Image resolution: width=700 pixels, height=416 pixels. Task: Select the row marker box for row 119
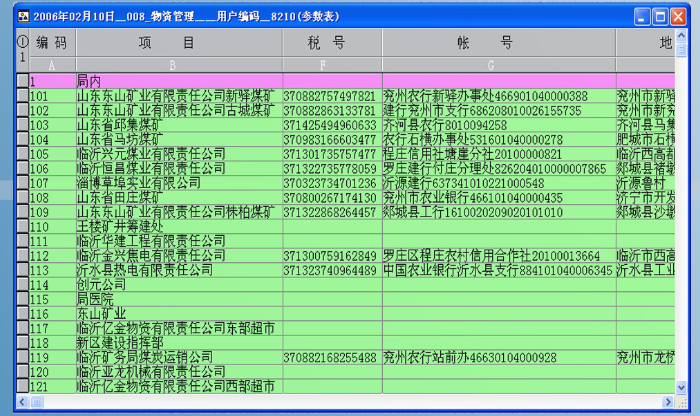pyautogui.click(x=22, y=357)
